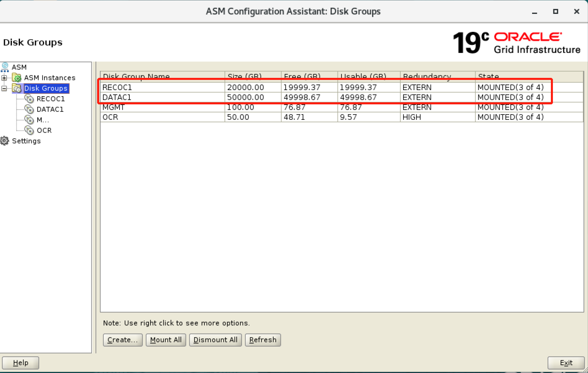The width and height of the screenshot is (588, 373).
Task: Maximize the ASM Configuration Assistant window
Action: [555, 11]
